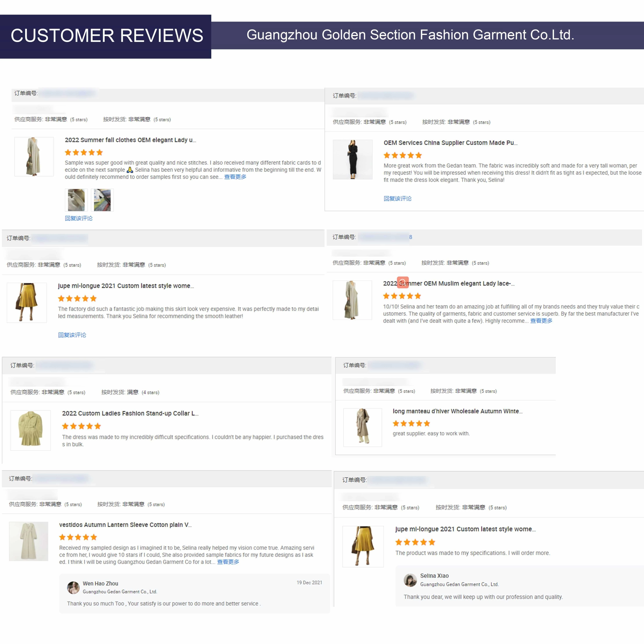Open the "long manteau d'hiver Wholesale Autumn" product title

click(x=457, y=411)
